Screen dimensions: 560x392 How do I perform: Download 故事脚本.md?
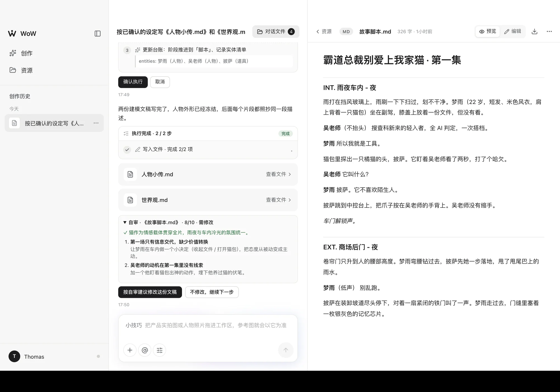[535, 32]
